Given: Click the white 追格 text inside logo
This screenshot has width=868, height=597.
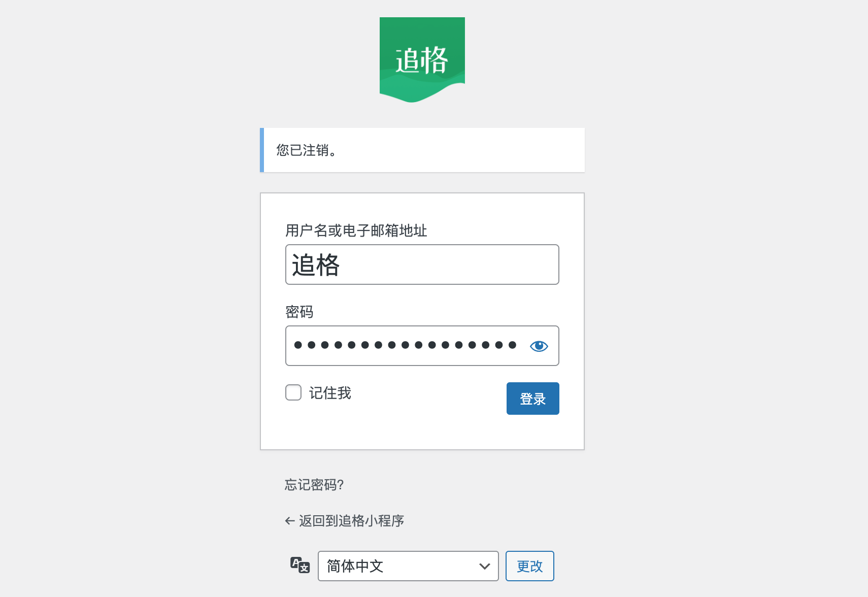Looking at the screenshot, I should (x=422, y=60).
